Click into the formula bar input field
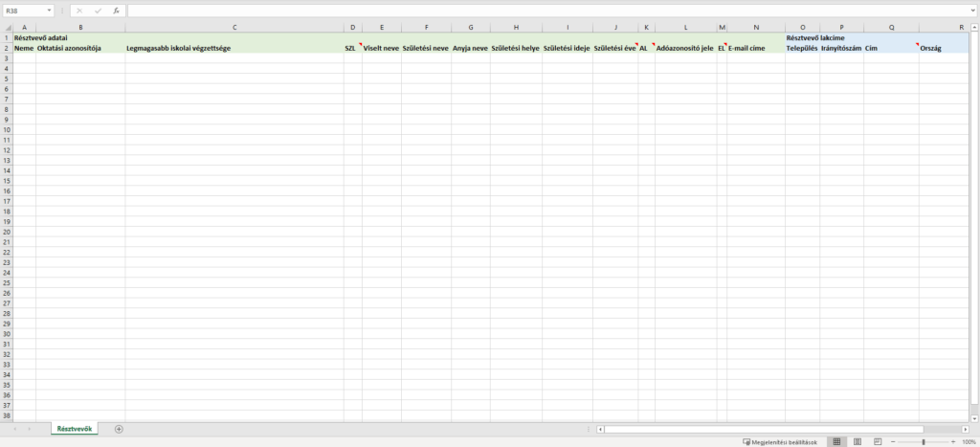Viewport: 980px width, 447px height. (x=546, y=11)
